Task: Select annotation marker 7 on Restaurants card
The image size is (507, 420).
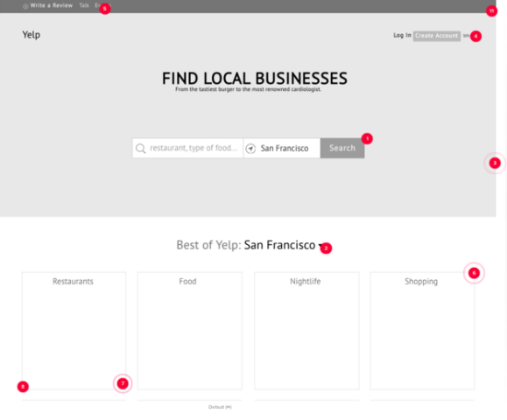Action: tap(123, 383)
